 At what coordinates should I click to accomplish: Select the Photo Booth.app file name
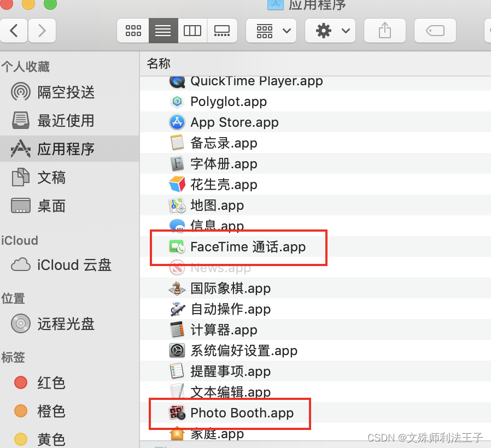pos(242,413)
